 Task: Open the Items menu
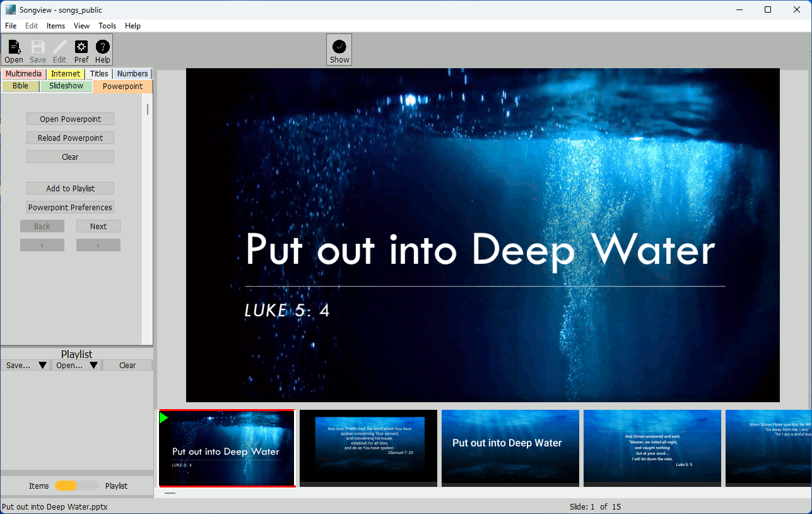tap(56, 26)
